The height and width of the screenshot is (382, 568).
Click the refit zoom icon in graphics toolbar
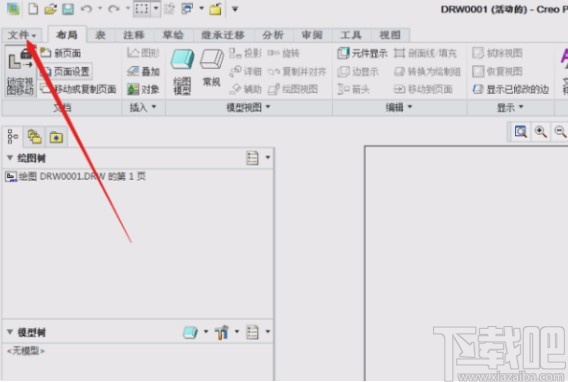click(x=521, y=131)
